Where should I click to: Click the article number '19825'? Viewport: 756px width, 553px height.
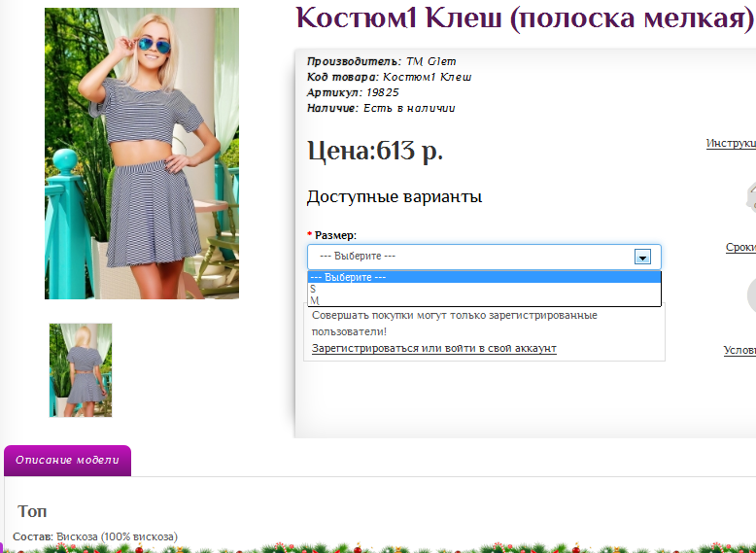tap(382, 92)
